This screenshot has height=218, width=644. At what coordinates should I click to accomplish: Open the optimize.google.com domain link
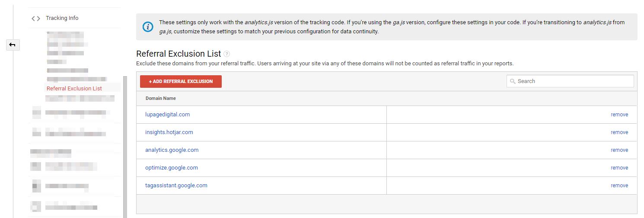click(172, 168)
